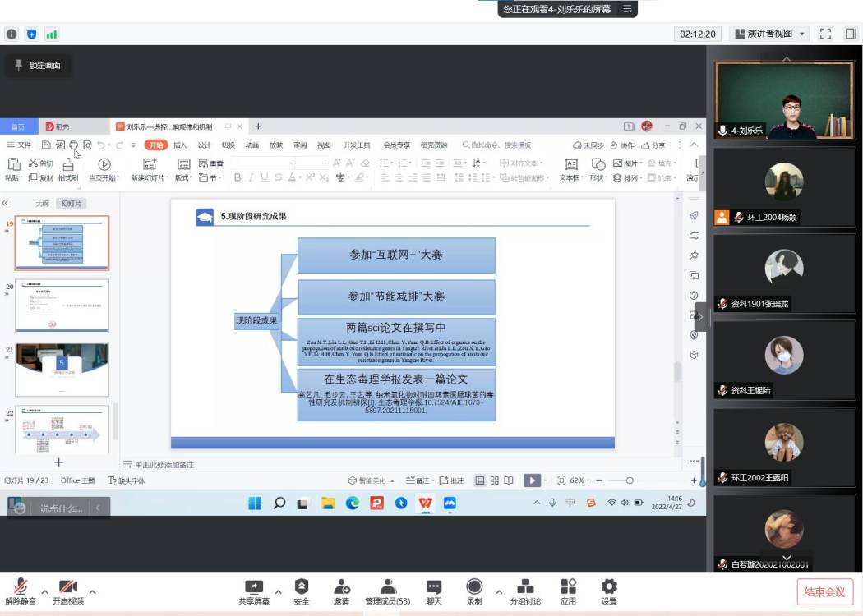Open the 聊天 chat icon

pos(434,591)
